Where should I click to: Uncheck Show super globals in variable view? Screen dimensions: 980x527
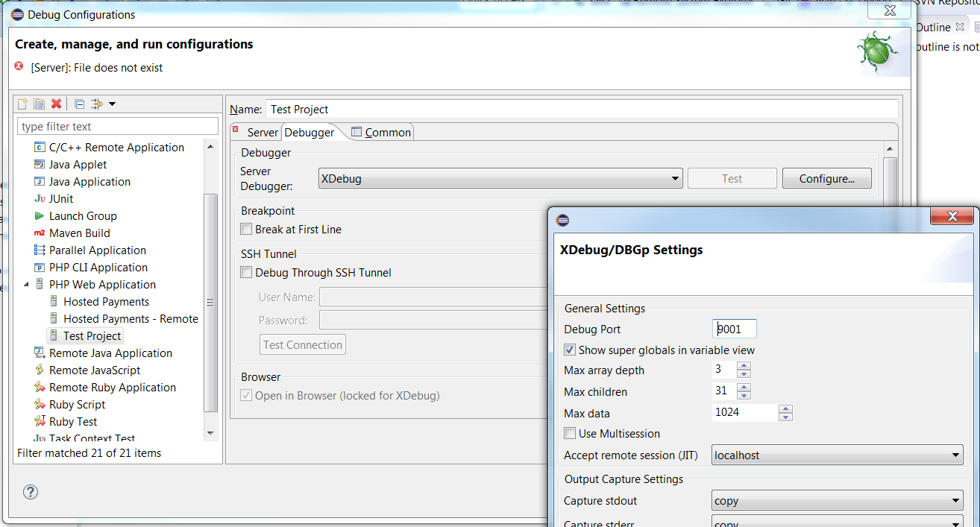point(570,350)
